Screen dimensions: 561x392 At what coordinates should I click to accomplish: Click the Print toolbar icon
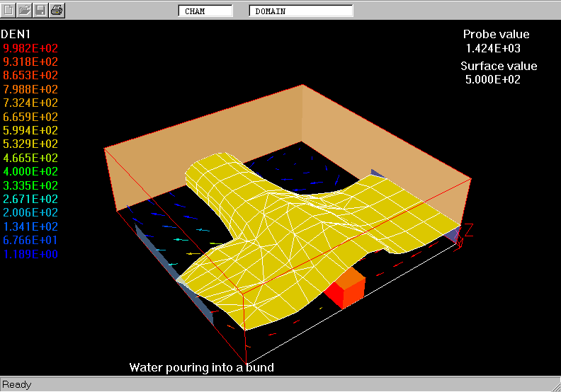57,10
